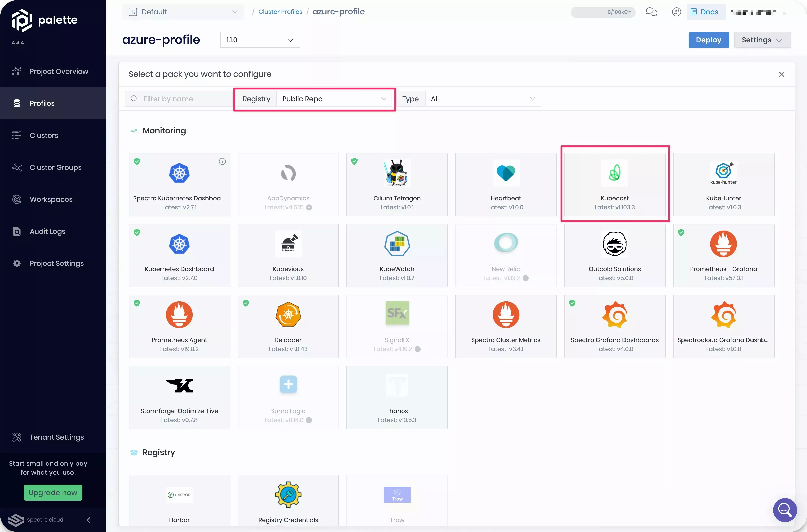Viewport: 807px width, 532px height.
Task: View Audit Logs
Action: click(53, 231)
